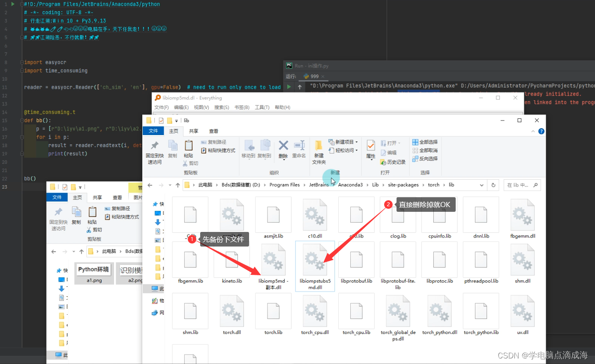
Task: Refresh the lib folder with refresh icon
Action: [x=493, y=185]
